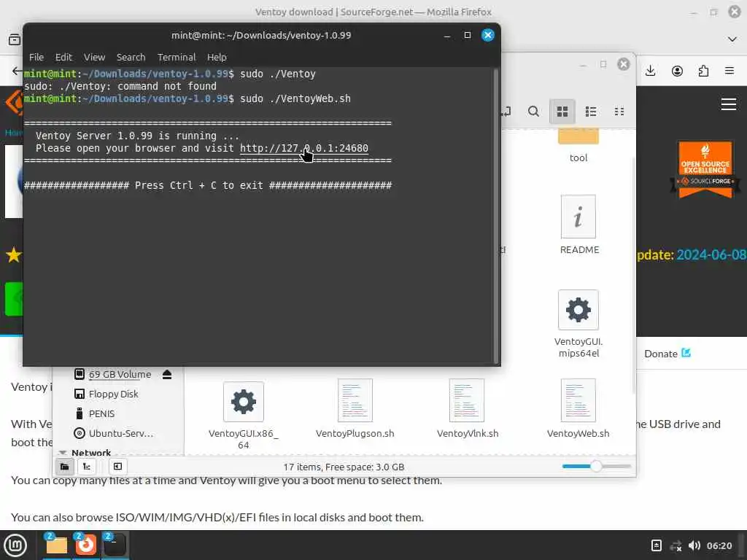Switch file manager to icon view
This screenshot has height=560, width=747.
coord(562,112)
